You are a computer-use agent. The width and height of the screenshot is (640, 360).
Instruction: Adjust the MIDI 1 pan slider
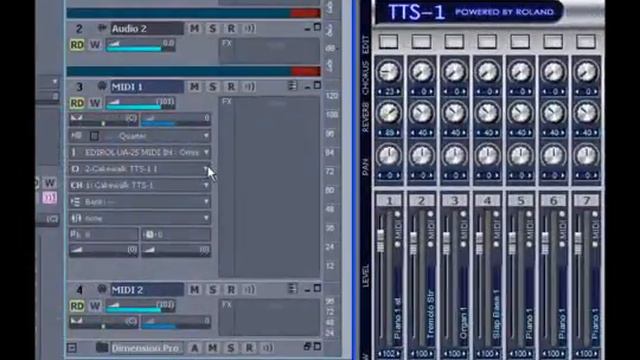[x=104, y=120]
